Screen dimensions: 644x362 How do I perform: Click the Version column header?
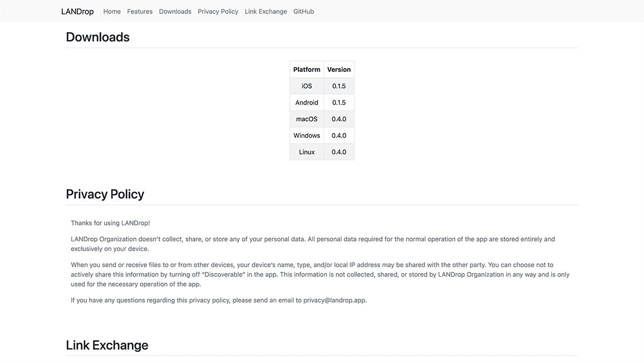(339, 70)
